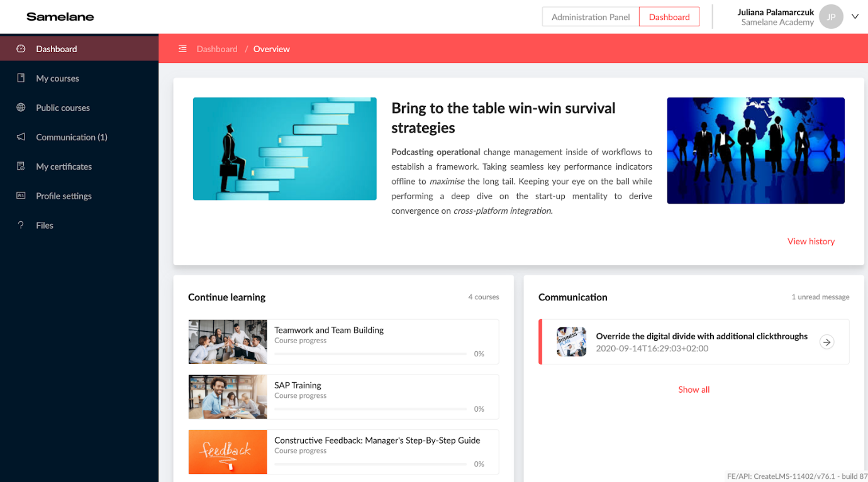Expand the user account dropdown chevron
Screen dimensions: 868x482
(855, 17)
